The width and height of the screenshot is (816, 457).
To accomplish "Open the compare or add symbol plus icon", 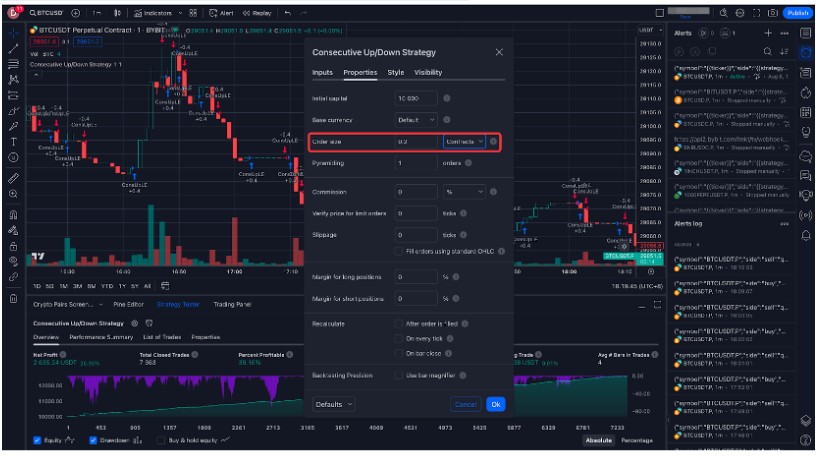I will tap(75, 13).
